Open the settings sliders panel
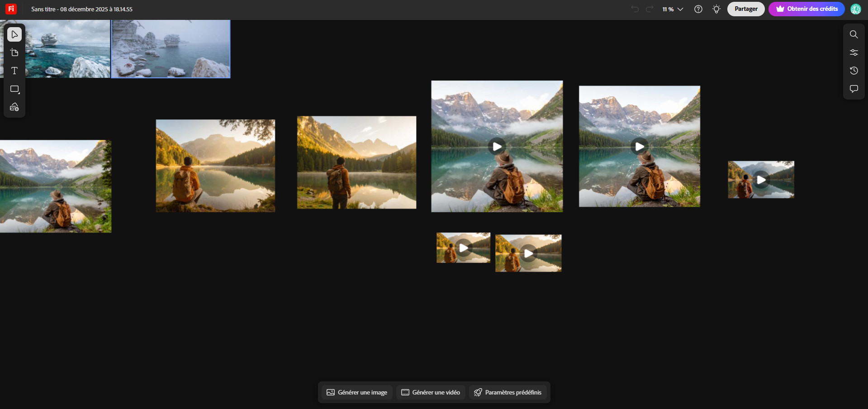This screenshot has width=868, height=409. [x=854, y=52]
